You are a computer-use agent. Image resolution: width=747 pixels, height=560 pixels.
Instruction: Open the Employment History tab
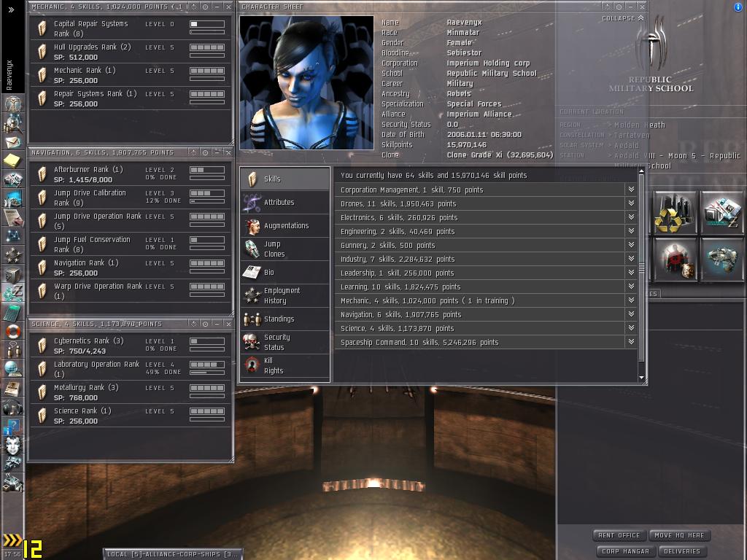click(x=285, y=296)
